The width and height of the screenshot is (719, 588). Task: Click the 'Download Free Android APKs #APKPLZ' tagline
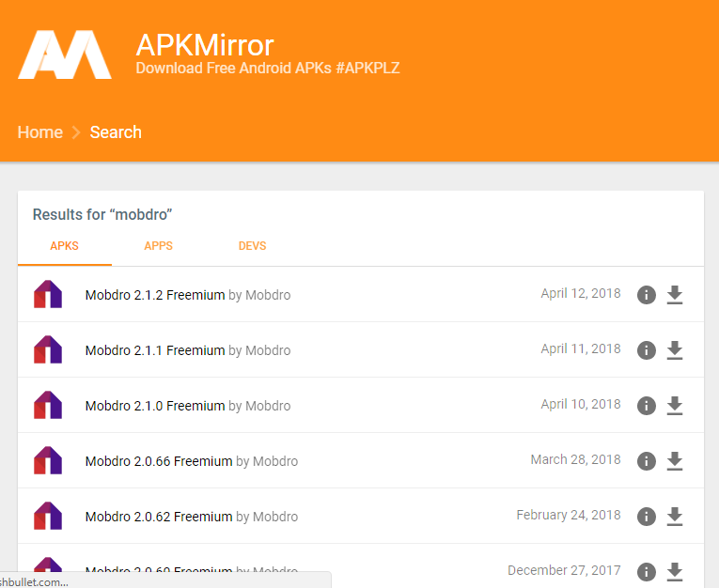click(x=268, y=69)
